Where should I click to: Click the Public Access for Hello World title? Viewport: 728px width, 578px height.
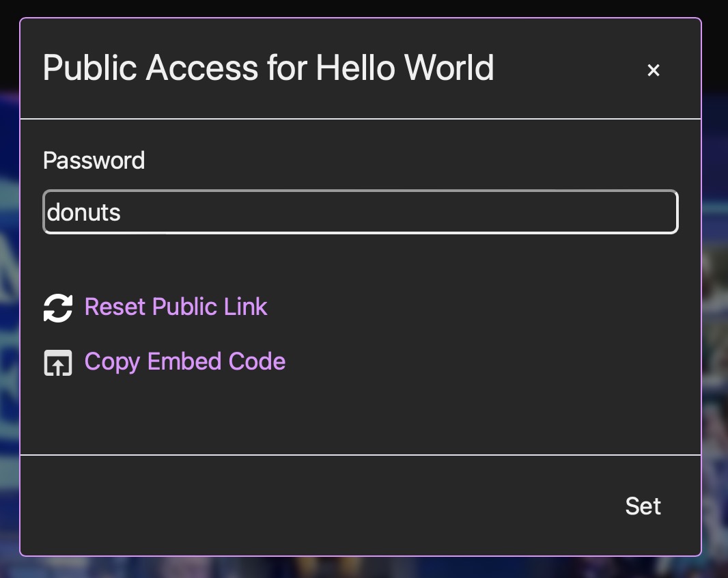(268, 68)
